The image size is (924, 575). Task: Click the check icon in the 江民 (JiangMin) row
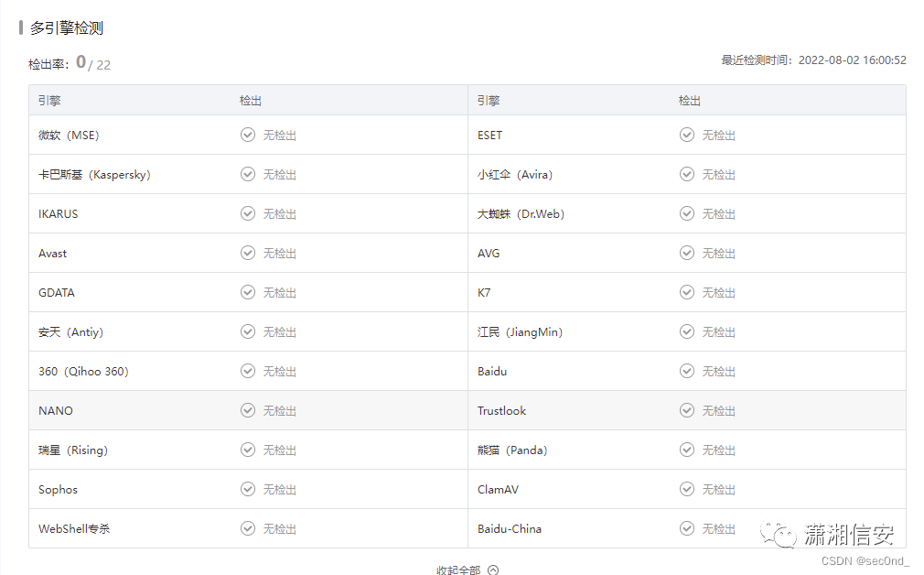[x=687, y=332]
